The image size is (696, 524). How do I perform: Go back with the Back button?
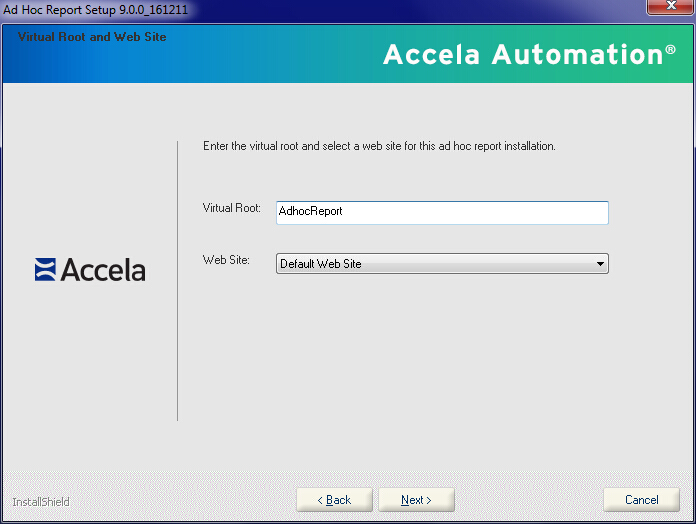coord(334,500)
